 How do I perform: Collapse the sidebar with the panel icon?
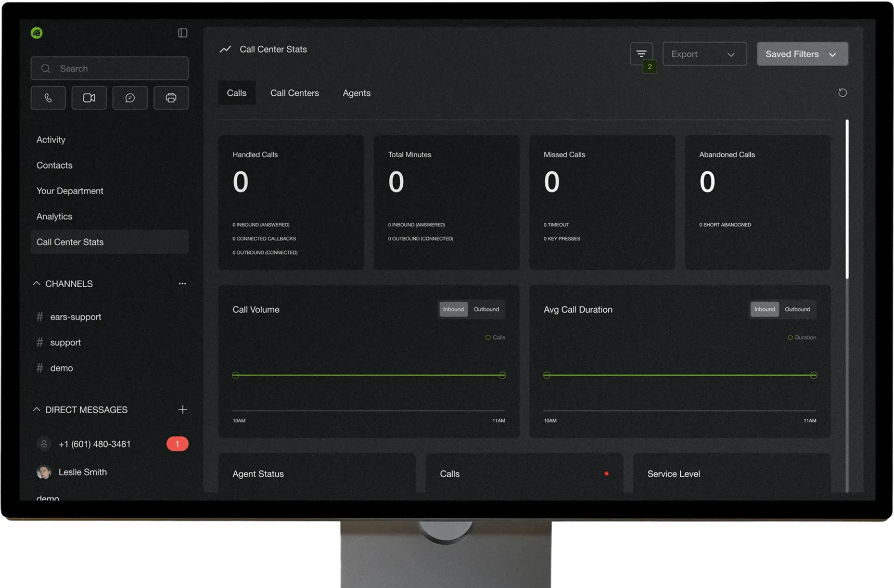coord(183,33)
